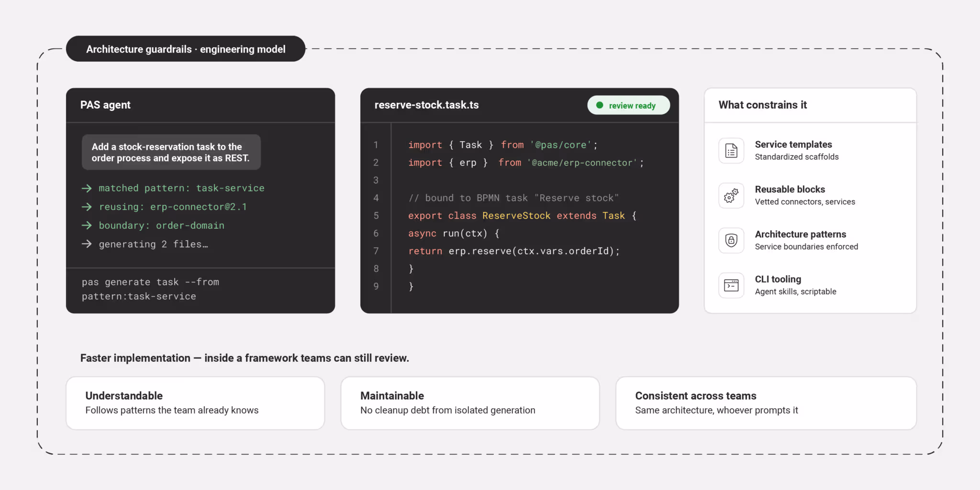Image resolution: width=980 pixels, height=490 pixels.
Task: Click the arrow before 'generating 2 files…'
Action: coord(87,244)
